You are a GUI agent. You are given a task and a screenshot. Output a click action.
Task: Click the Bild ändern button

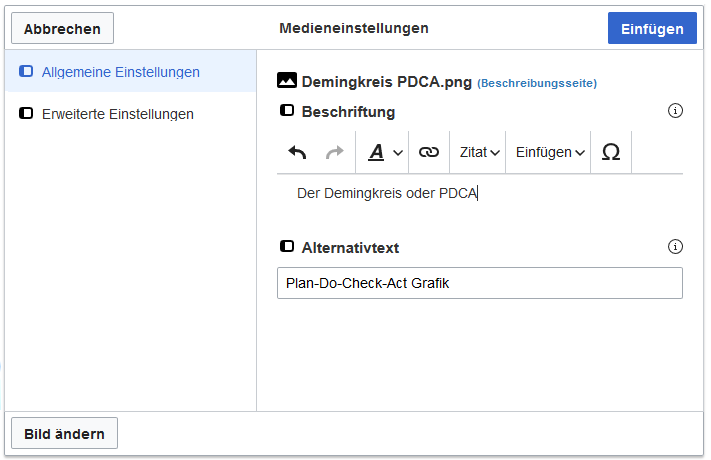point(64,434)
